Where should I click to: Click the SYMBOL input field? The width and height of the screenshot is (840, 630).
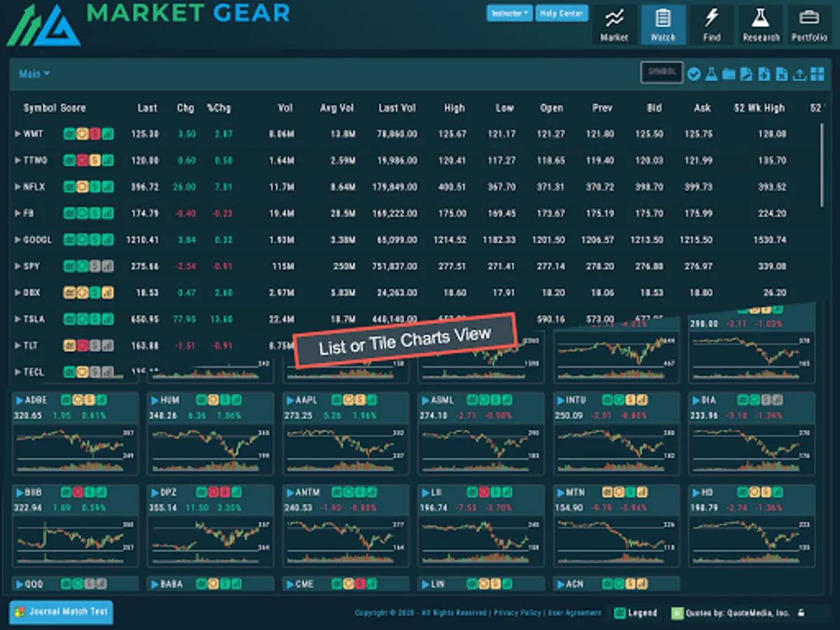[x=661, y=72]
